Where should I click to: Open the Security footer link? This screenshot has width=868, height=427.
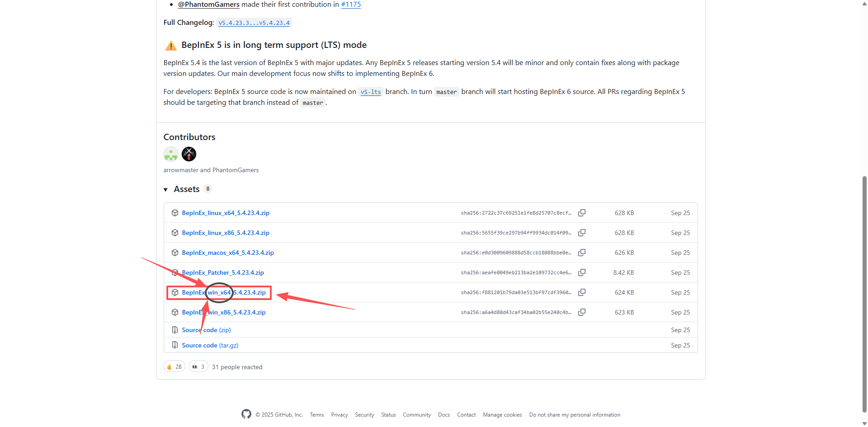pos(364,415)
